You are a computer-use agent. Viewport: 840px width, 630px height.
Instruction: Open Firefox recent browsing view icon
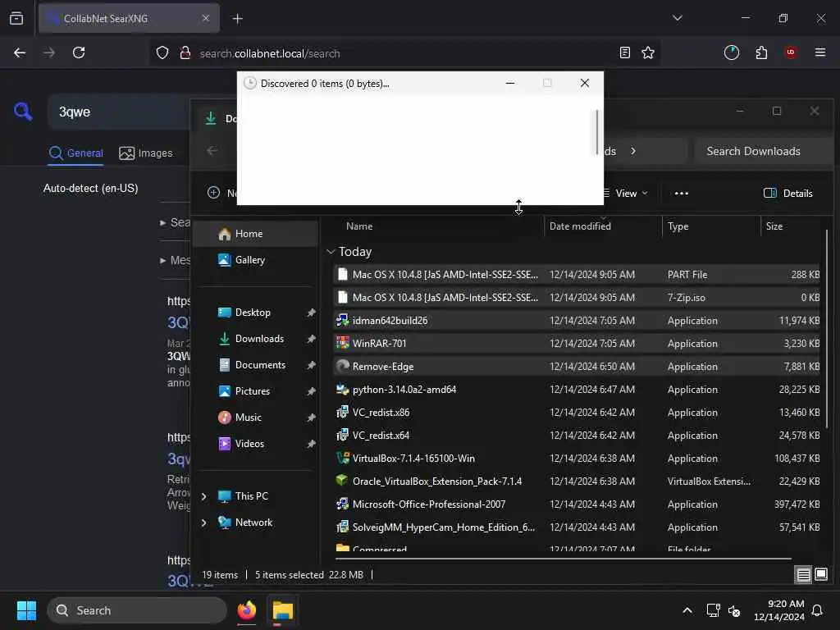tap(16, 18)
